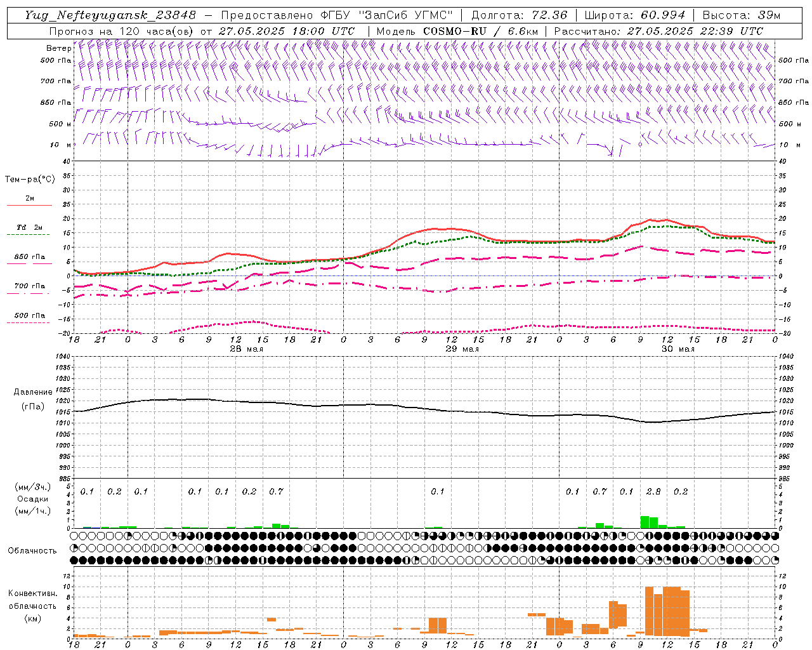This screenshot has width=812, height=650.
Task: Click the '30 мая' date label
Action: point(678,349)
